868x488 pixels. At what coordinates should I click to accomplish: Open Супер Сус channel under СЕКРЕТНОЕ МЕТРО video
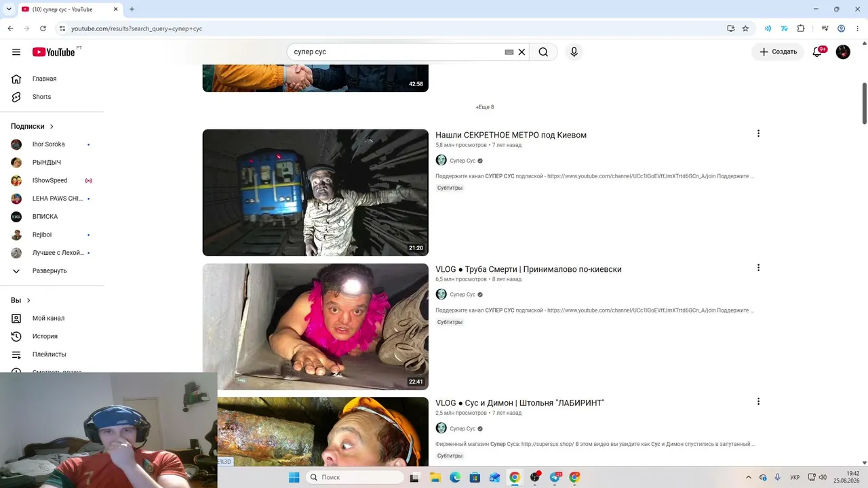click(462, 161)
